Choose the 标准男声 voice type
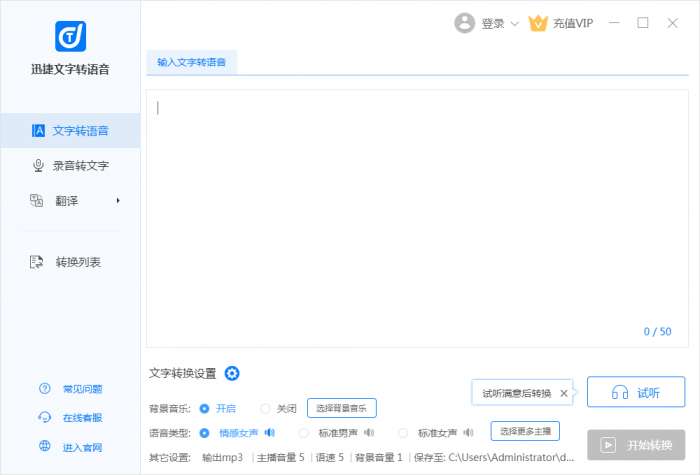This screenshot has height=475, width=700. pyautogui.click(x=304, y=433)
